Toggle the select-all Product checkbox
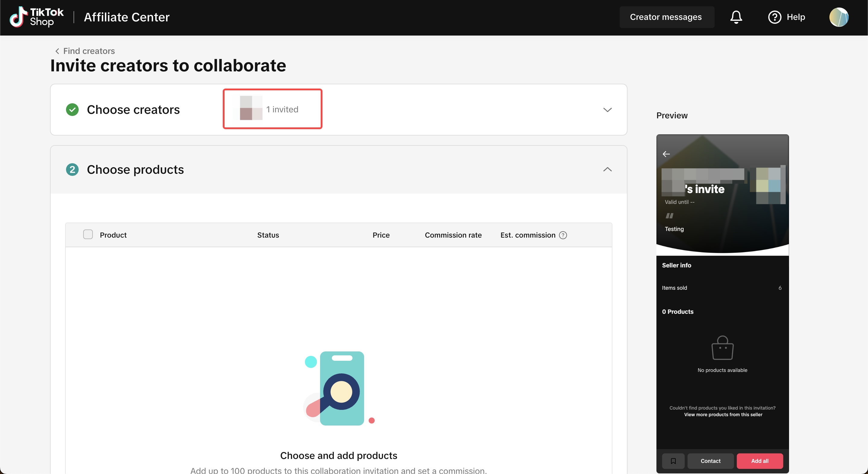 88,235
